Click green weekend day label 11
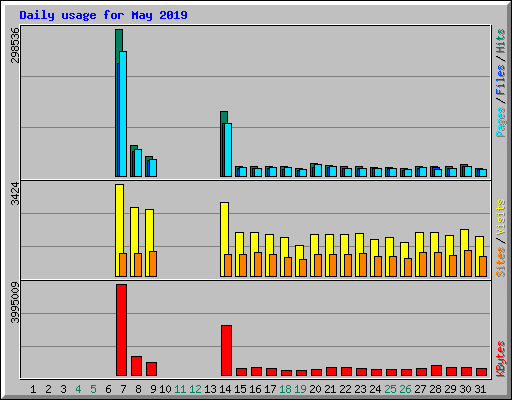 (180, 389)
